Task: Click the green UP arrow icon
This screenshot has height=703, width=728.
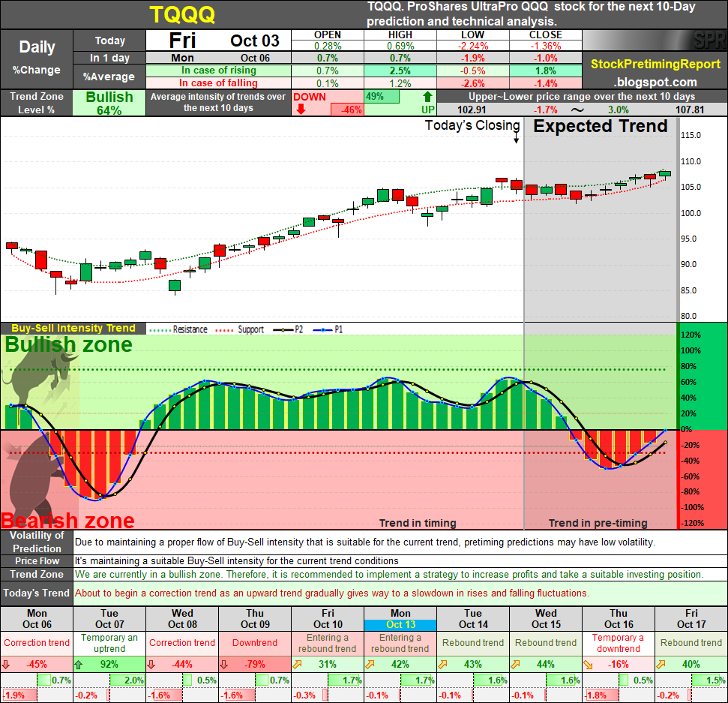Action: coord(427,97)
